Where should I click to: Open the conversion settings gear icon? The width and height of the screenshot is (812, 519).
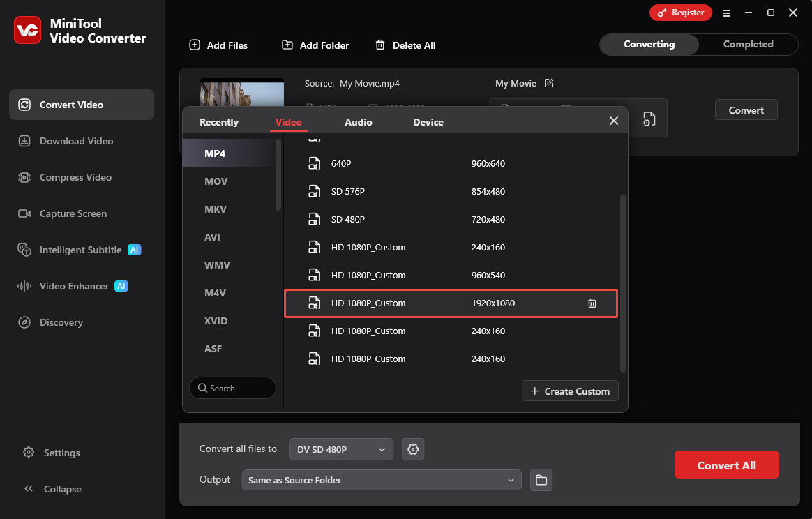413,449
